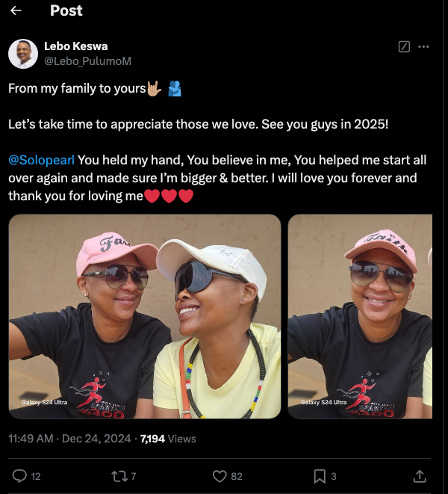Viewport: 448px width, 494px height.
Task: View the 7,194 Views analytics
Action: pos(169,439)
